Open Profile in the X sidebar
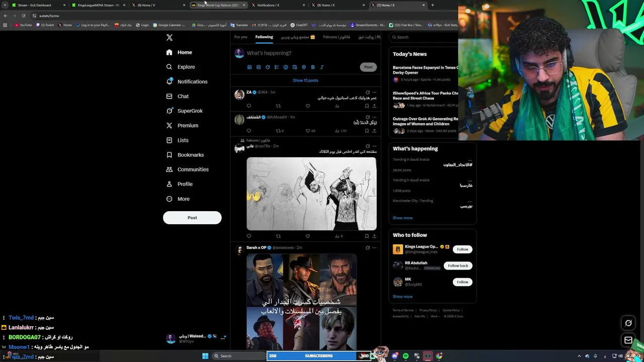 (x=179, y=184)
